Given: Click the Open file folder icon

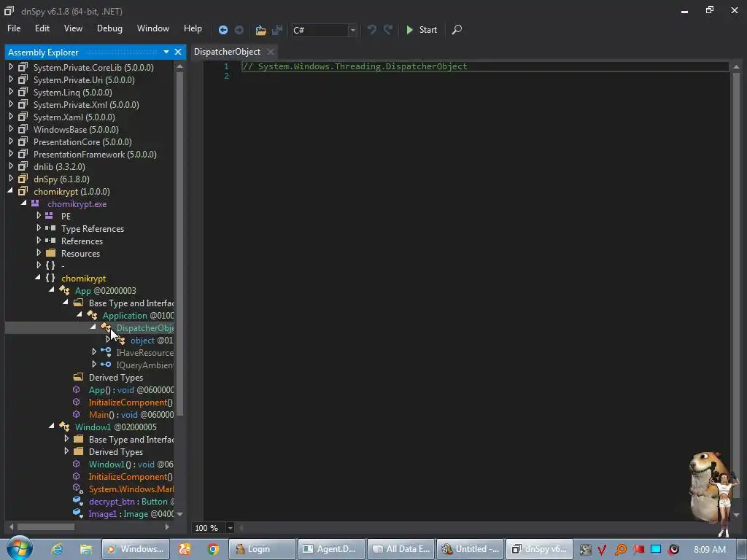Looking at the screenshot, I should (x=260, y=30).
